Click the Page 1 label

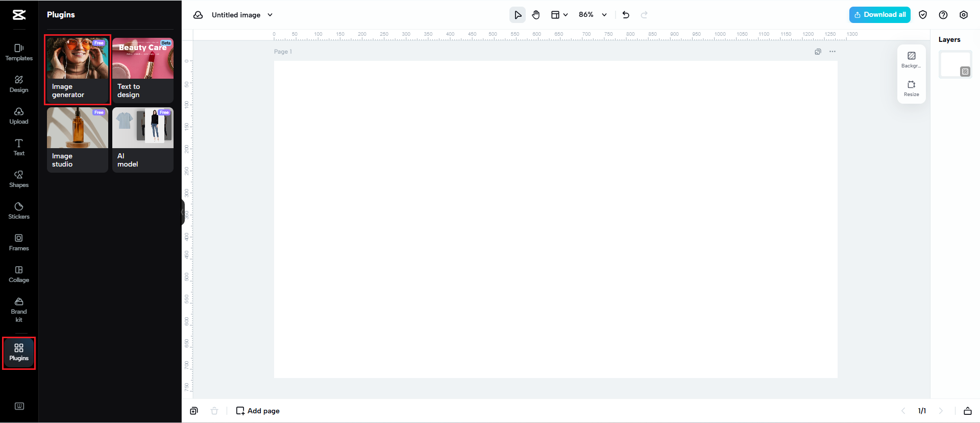pos(283,52)
